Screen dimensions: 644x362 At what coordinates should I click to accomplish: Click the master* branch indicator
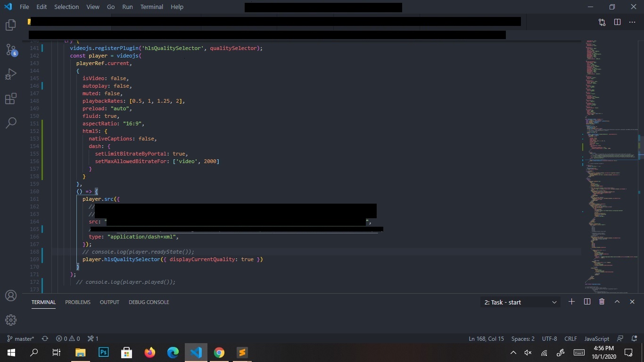coord(21,338)
